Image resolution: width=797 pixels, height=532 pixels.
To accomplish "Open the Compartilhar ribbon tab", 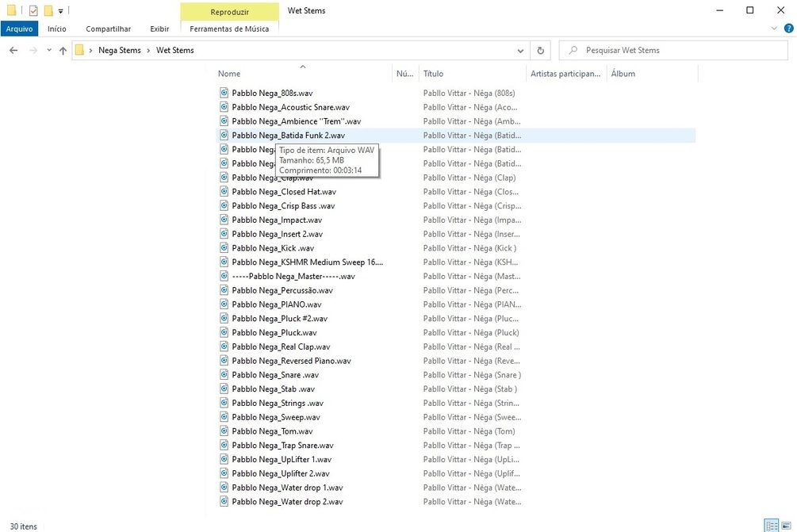I will (x=109, y=29).
